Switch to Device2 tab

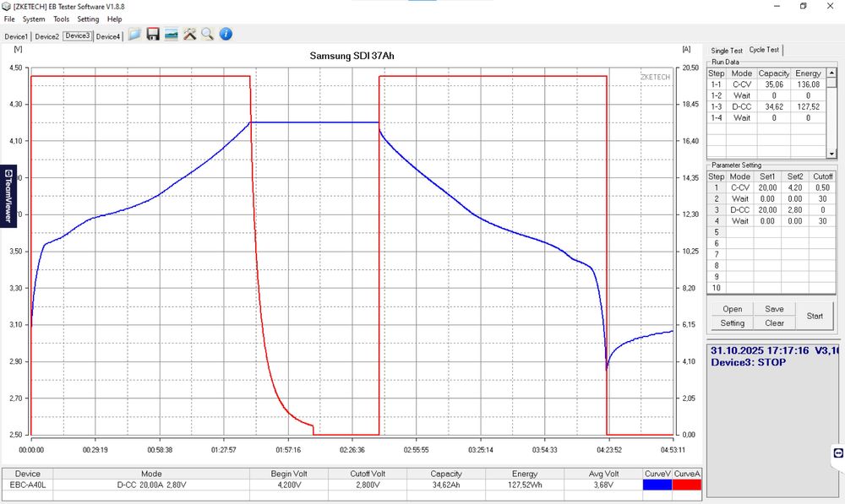pyautogui.click(x=46, y=36)
